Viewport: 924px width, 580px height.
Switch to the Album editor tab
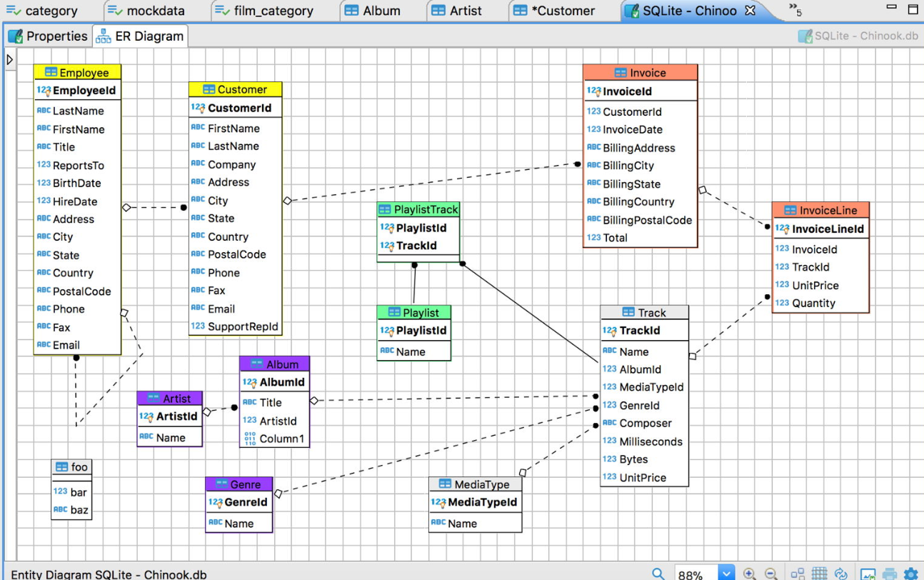pyautogui.click(x=372, y=11)
